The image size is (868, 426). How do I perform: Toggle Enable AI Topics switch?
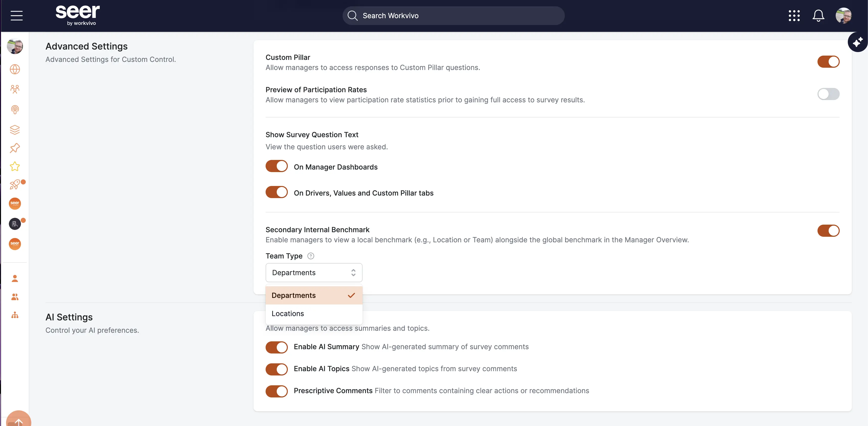[x=277, y=369]
